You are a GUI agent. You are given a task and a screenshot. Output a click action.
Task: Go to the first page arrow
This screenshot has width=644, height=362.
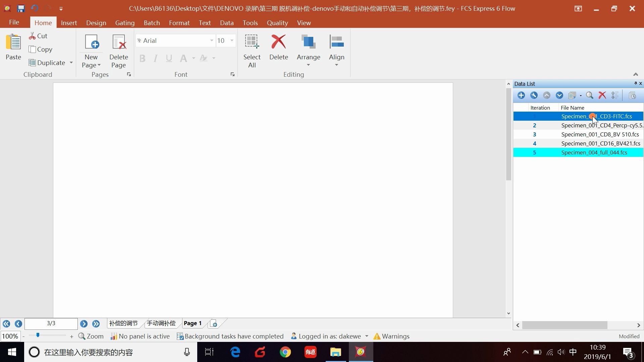(x=6, y=324)
